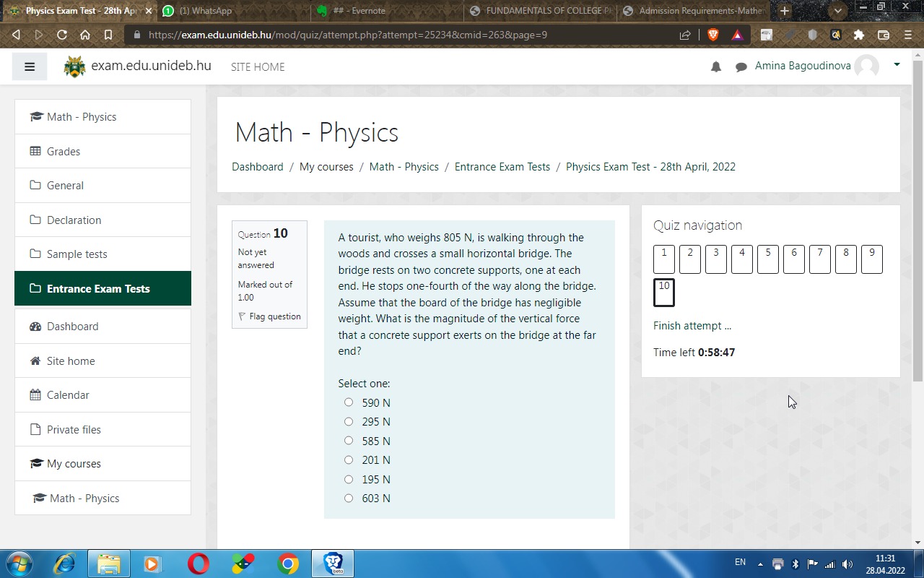Open SITE HOME in top bar

[258, 66]
